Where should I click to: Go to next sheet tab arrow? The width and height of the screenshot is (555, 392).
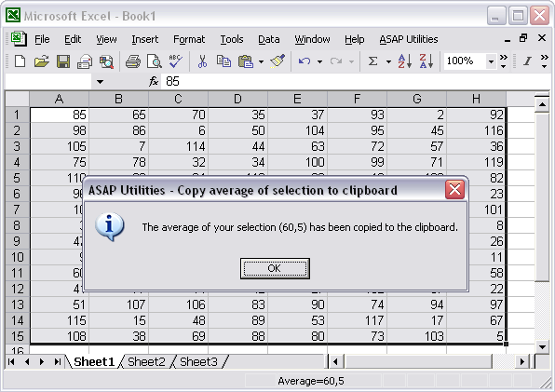pos(42,362)
